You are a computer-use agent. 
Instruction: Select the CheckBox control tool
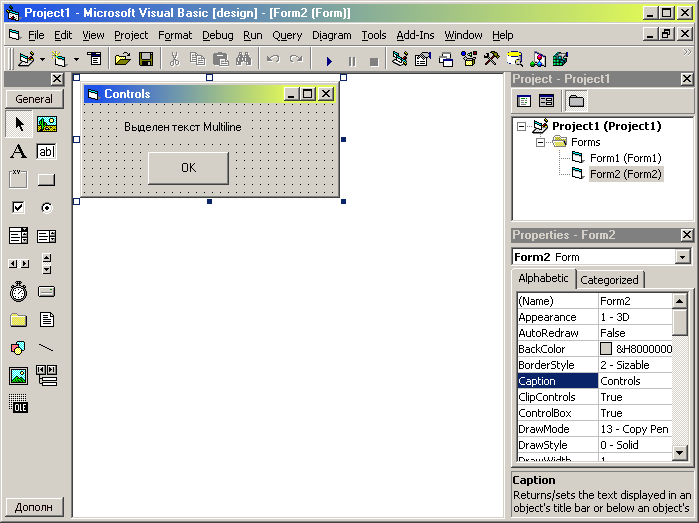[x=18, y=207]
